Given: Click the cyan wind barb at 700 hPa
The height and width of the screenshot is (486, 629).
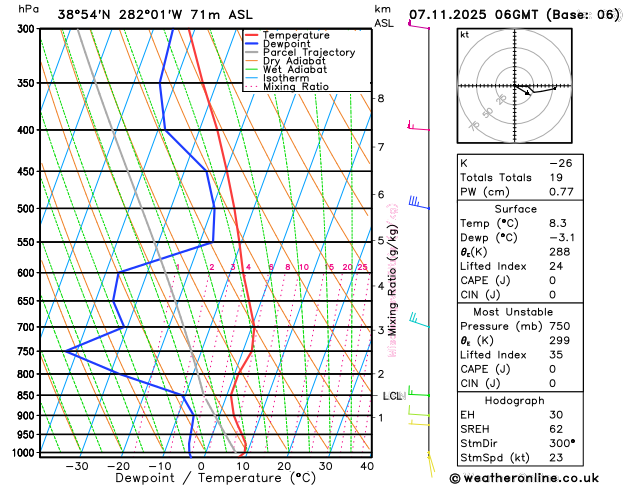Looking at the screenshot, I should click(419, 321).
